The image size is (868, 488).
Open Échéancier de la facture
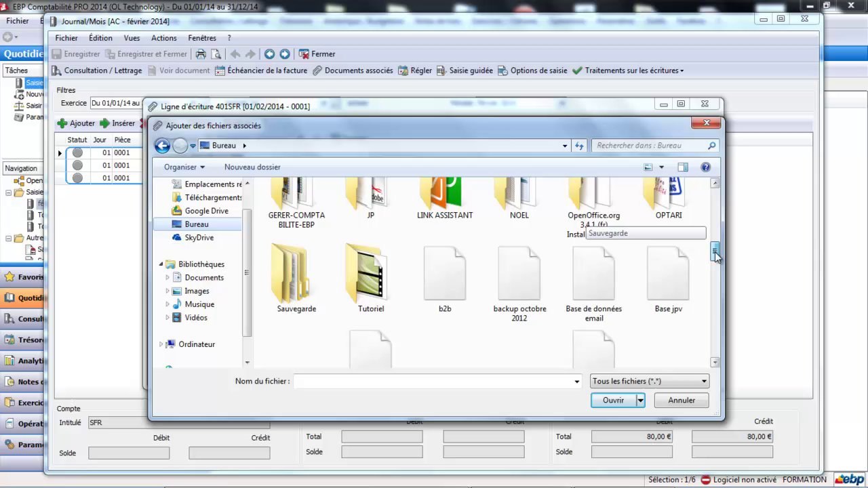261,70
